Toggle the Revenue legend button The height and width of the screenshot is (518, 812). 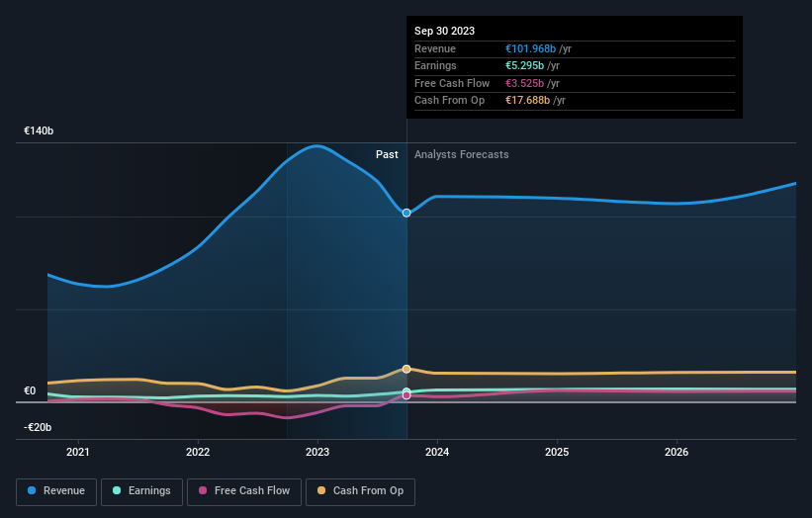tap(56, 491)
